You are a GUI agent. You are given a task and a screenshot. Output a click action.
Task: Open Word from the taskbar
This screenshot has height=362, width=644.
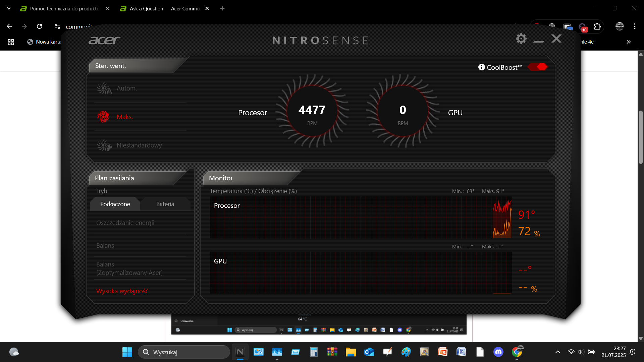point(461,352)
